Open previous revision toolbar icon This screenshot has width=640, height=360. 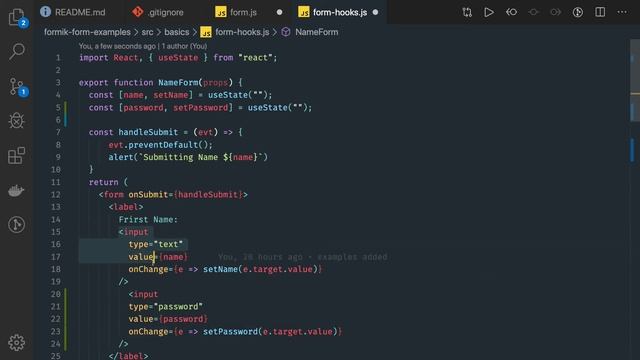pos(511,12)
